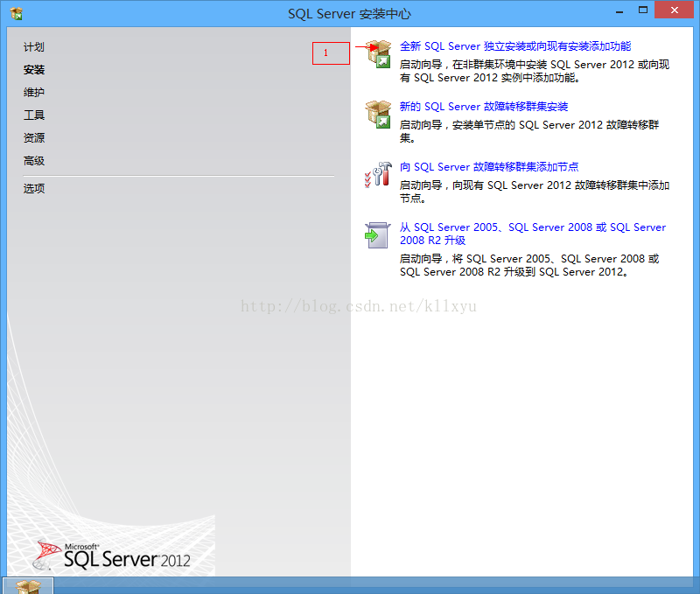Click text 启动向导，安装单节点的 SQL Server 2012 故障转移群集
Screen dimensions: 700x594
click(x=529, y=131)
